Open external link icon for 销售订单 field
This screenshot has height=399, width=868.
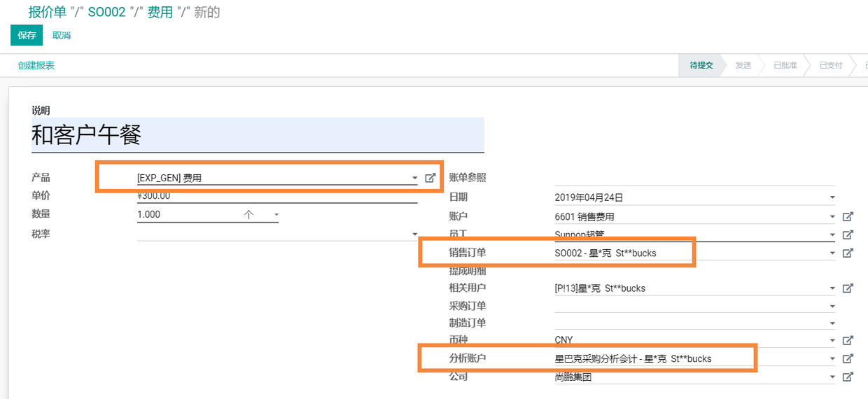point(848,253)
